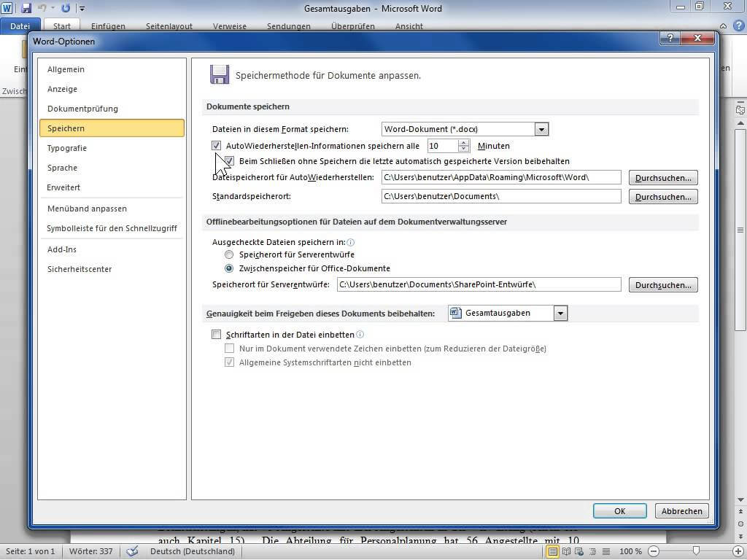Switch to the Einfügen ribbon tab
This screenshot has width=747, height=560.
(108, 26)
